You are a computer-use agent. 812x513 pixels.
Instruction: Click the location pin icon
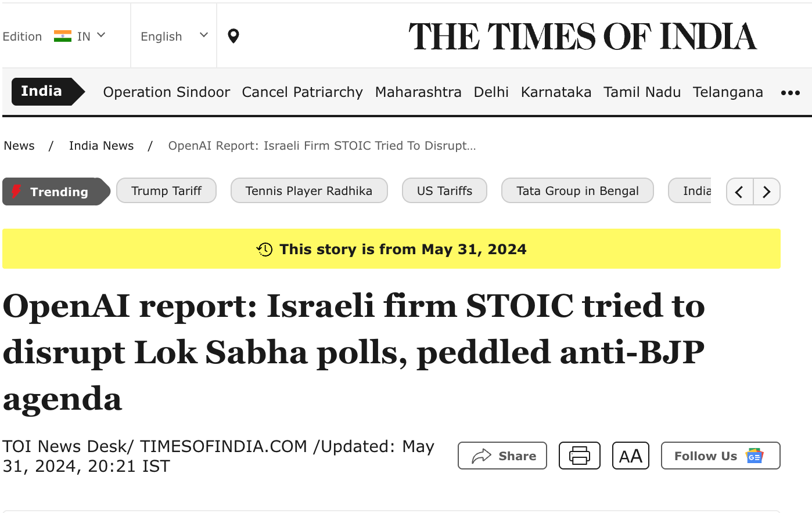tap(233, 36)
